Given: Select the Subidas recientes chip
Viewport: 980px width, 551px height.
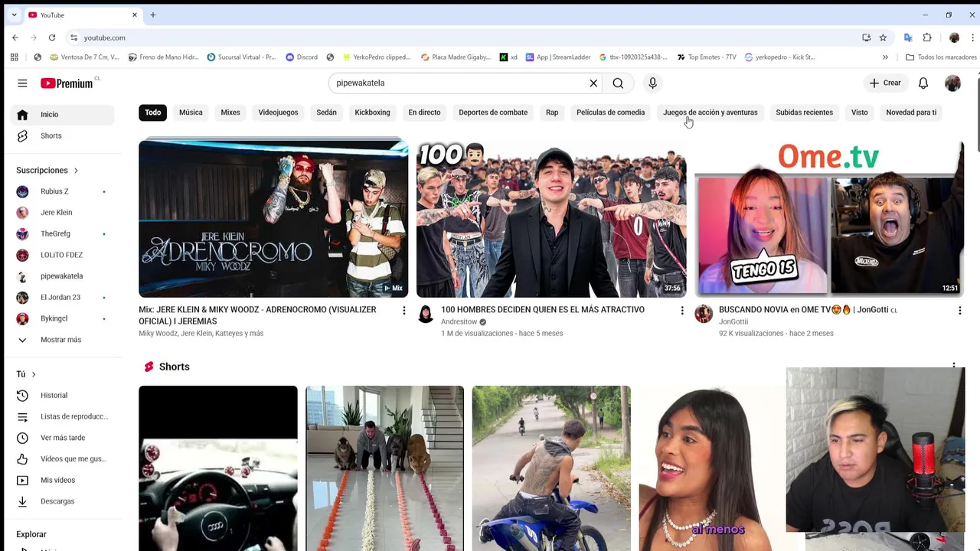Looking at the screenshot, I should (x=804, y=112).
